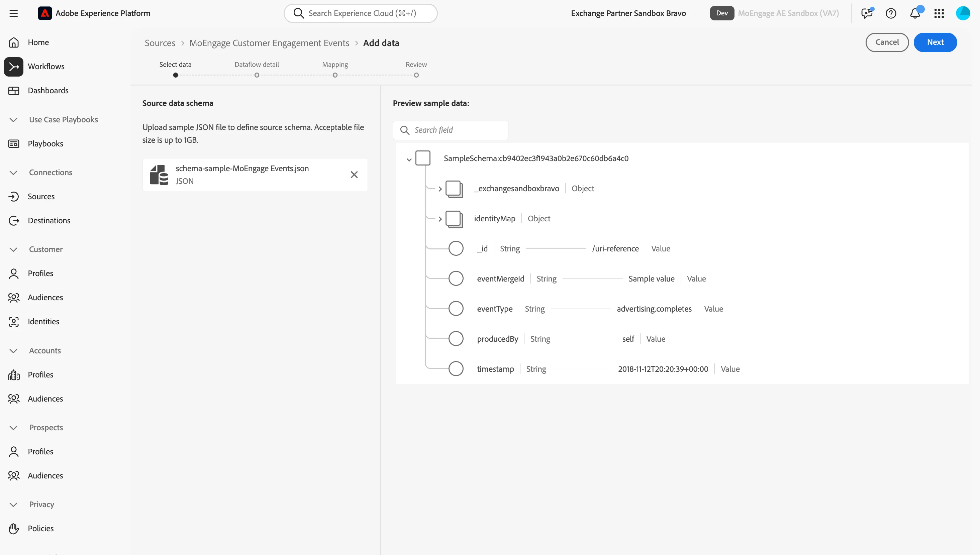This screenshot has height=555, width=980.
Task: Click the Accounts Audiences icon
Action: [x=14, y=399]
